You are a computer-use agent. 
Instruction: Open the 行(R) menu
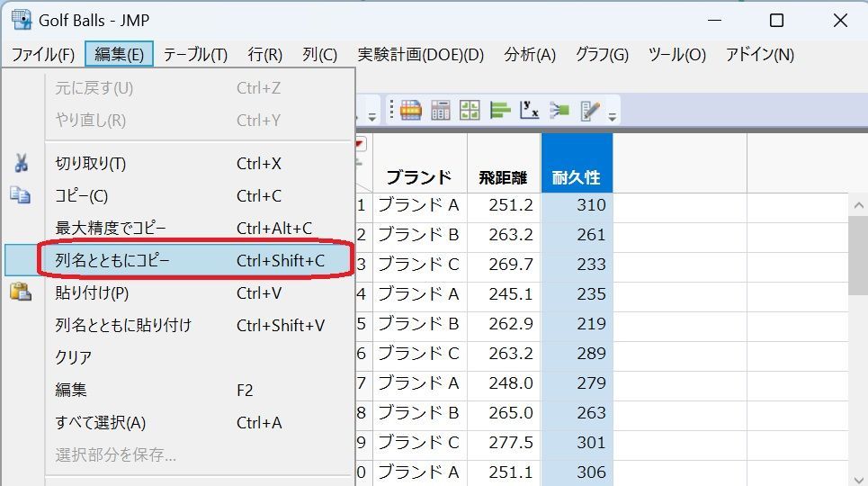(x=265, y=54)
